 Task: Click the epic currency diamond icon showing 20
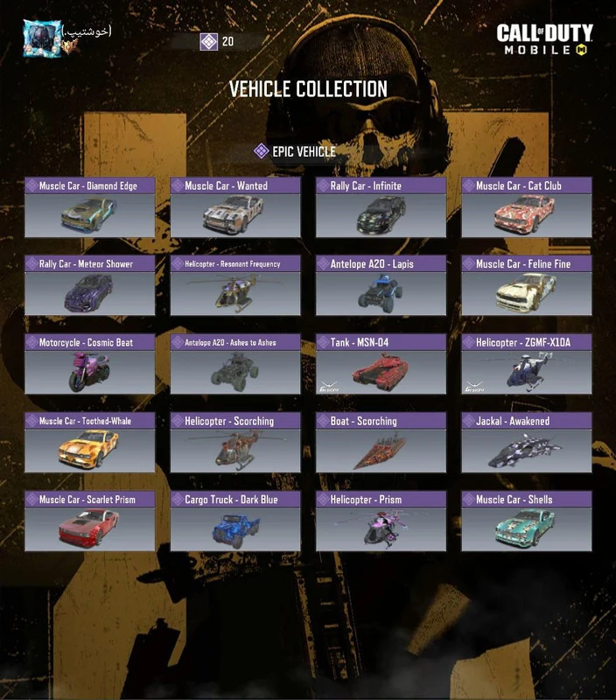click(208, 41)
